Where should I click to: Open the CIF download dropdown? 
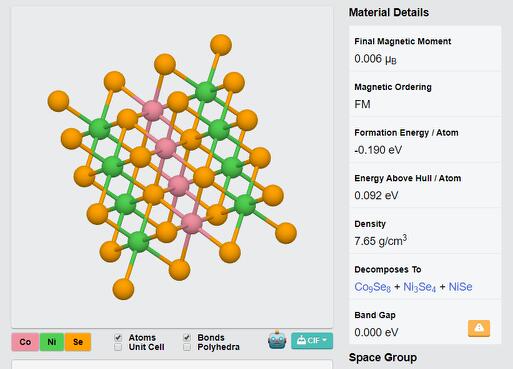point(312,340)
